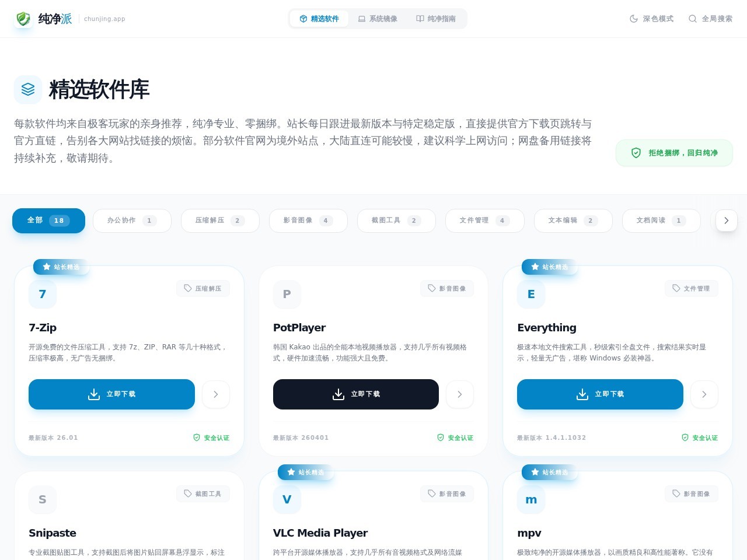This screenshot has height=560, width=747.
Task: Click the Snipaste app icon tile
Action: 43,500
